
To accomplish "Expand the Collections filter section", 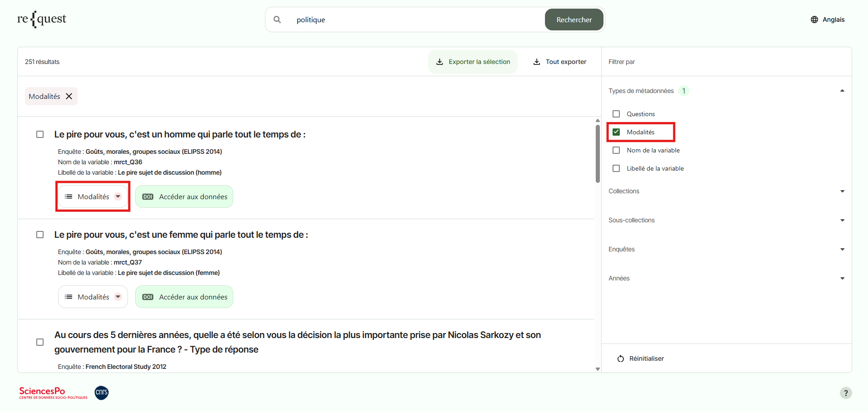I will click(842, 191).
